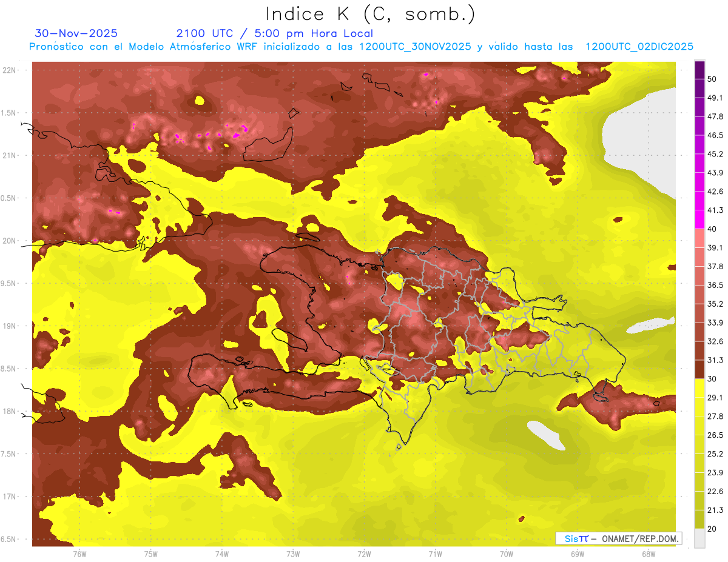Click the "30" colorbar value
The image size is (728, 562).
(x=712, y=379)
